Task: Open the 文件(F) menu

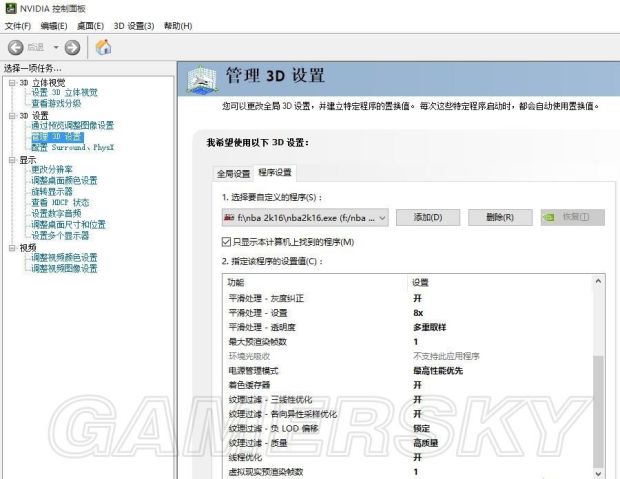Action: tap(18, 25)
